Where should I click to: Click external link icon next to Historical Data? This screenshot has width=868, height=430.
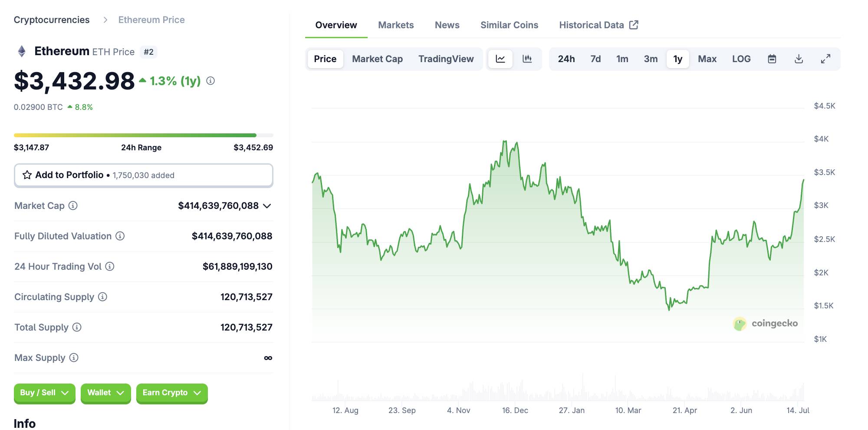634,25
